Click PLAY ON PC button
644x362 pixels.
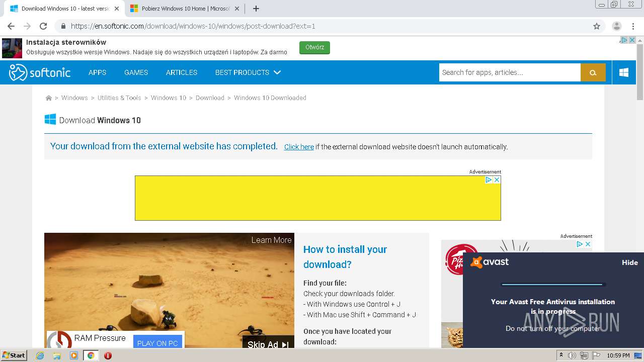click(157, 343)
